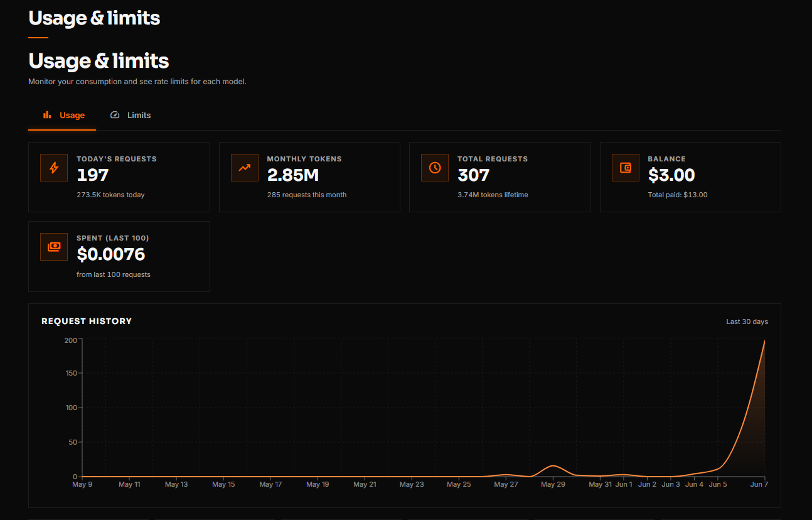Click the 'Total paid: $13.00' text

point(678,195)
